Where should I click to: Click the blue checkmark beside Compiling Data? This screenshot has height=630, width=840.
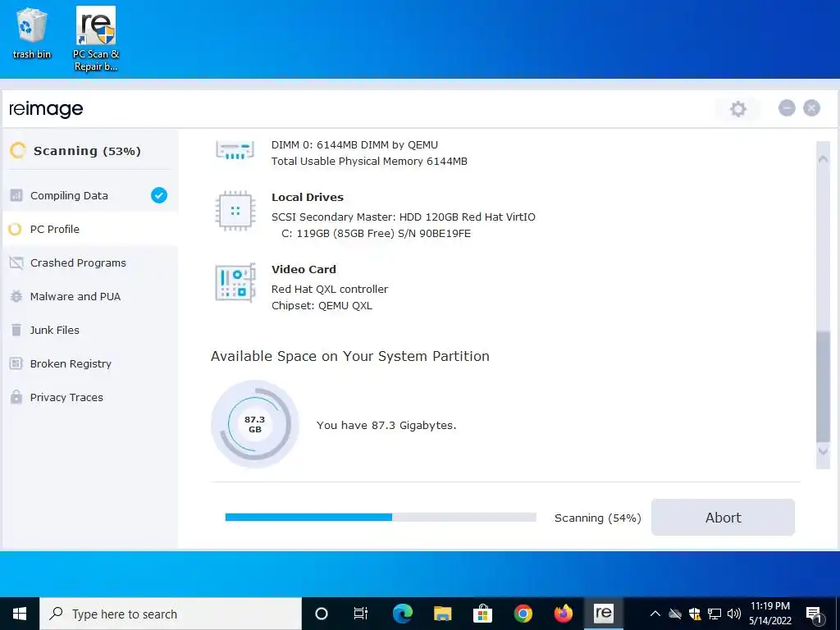point(158,195)
